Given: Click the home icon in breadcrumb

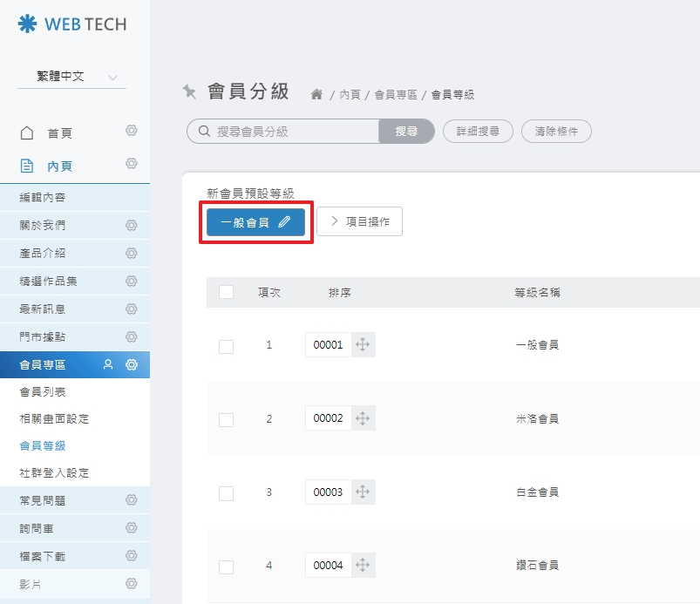Looking at the screenshot, I should pos(316,94).
